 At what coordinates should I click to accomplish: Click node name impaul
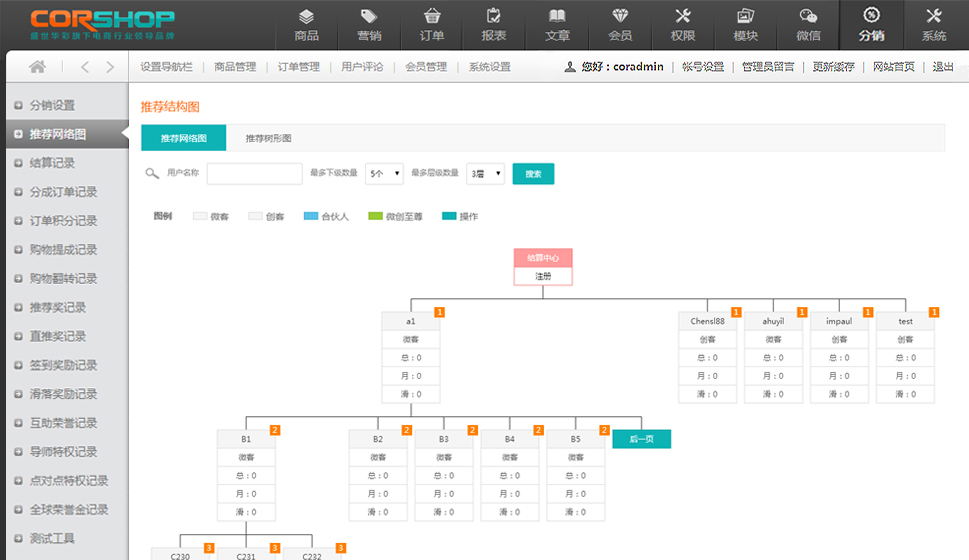[839, 321]
